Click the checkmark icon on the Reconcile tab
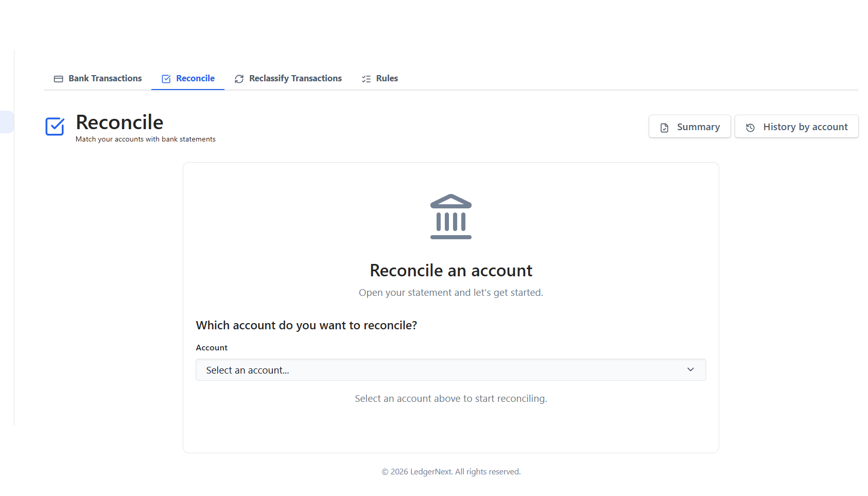This screenshot has width=868, height=496. pyautogui.click(x=166, y=78)
